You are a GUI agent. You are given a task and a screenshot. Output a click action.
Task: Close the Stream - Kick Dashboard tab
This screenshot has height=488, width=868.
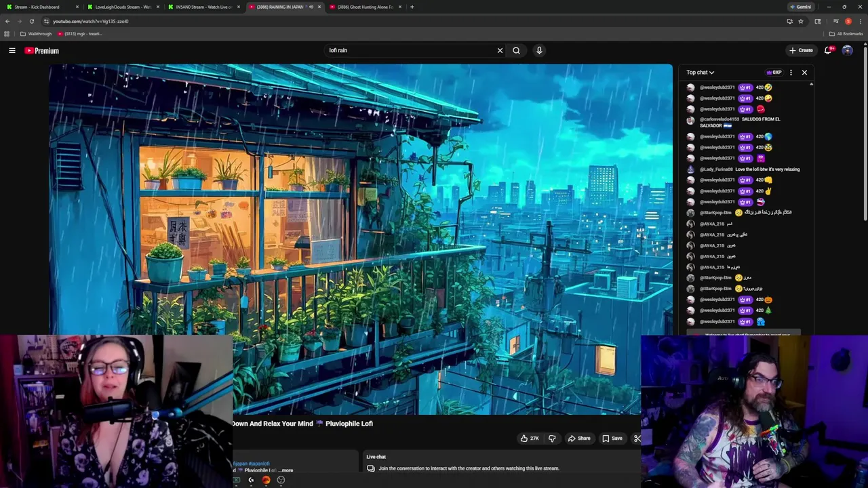pos(77,7)
